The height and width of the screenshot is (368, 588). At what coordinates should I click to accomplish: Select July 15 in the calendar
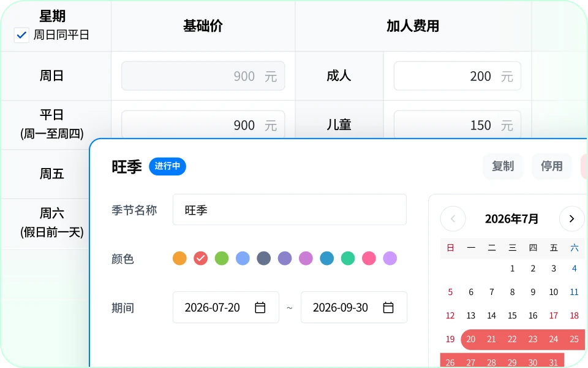[512, 316]
